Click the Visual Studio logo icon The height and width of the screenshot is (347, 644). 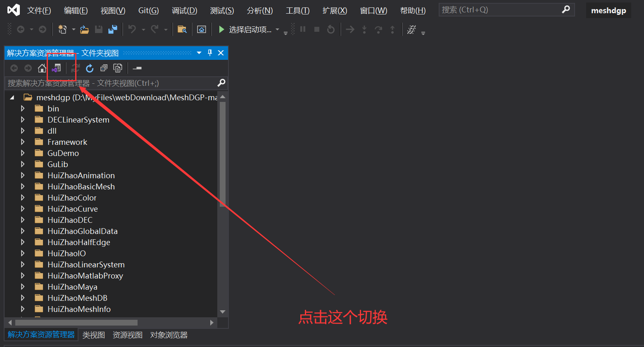point(14,10)
